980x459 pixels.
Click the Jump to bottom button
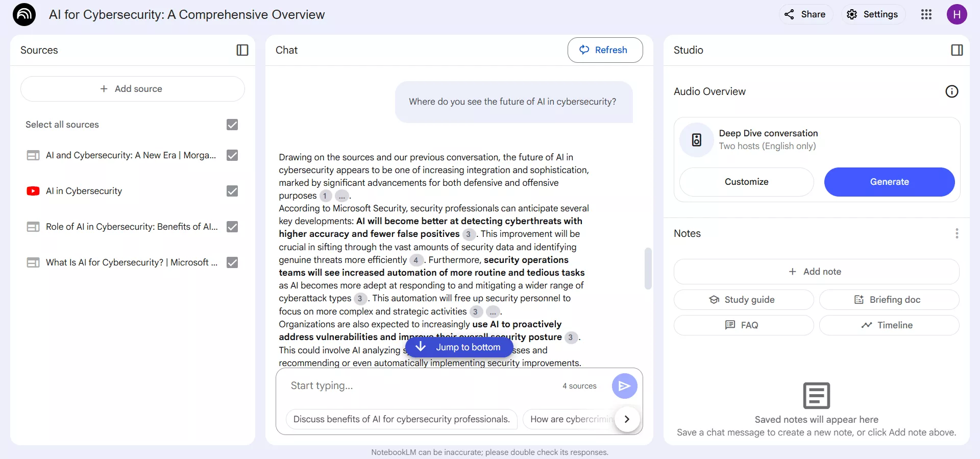(459, 347)
